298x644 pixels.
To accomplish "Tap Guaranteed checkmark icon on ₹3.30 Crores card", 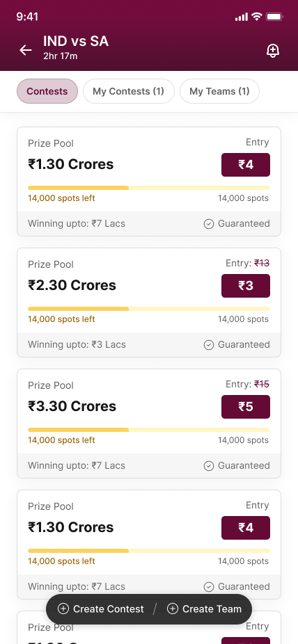I will pyautogui.click(x=209, y=466).
